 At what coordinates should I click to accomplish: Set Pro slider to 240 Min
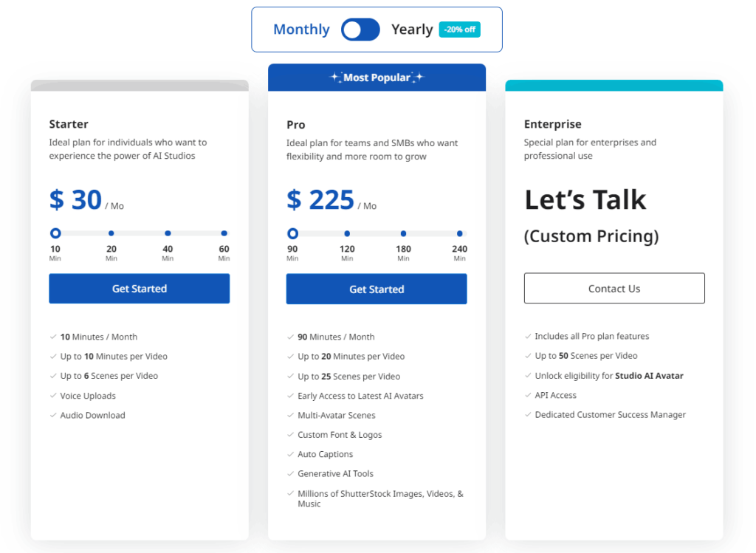coord(459,233)
